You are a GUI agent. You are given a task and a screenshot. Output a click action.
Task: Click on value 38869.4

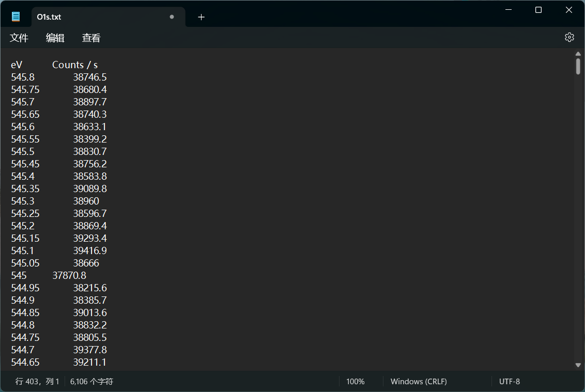[90, 226]
